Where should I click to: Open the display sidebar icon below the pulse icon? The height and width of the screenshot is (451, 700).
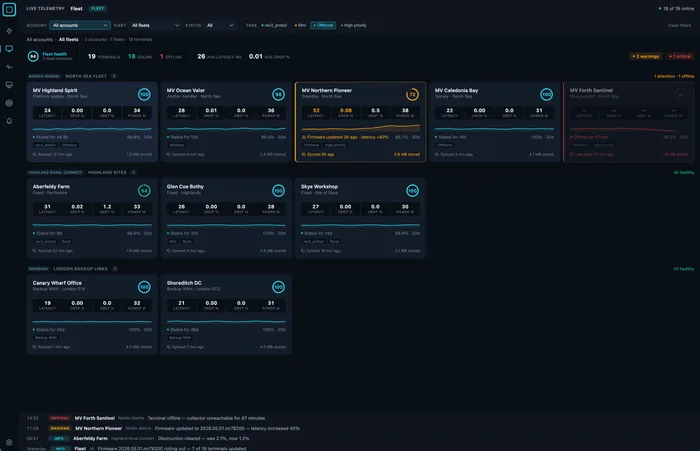[x=9, y=85]
